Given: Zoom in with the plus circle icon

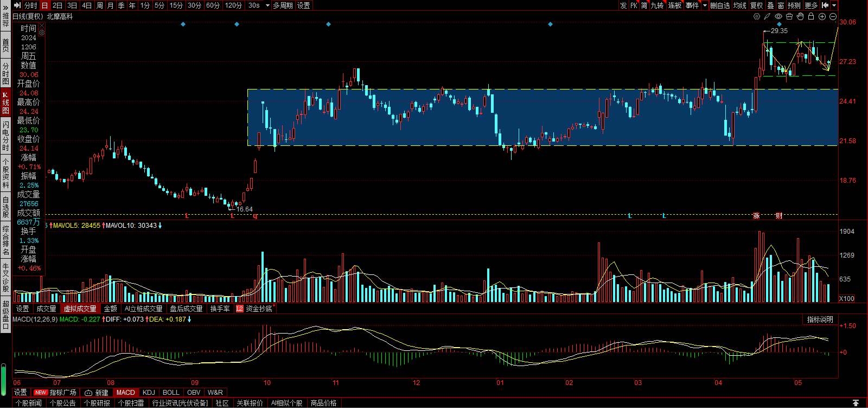Looking at the screenshot, I should (x=822, y=16).
